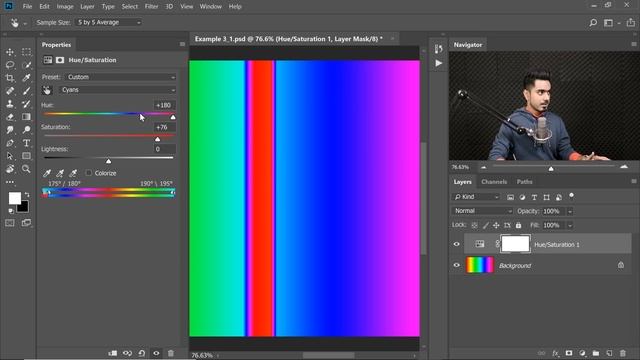Open the Opacity dropdown arrow
Viewport: 640px width, 360px height.
pos(570,211)
